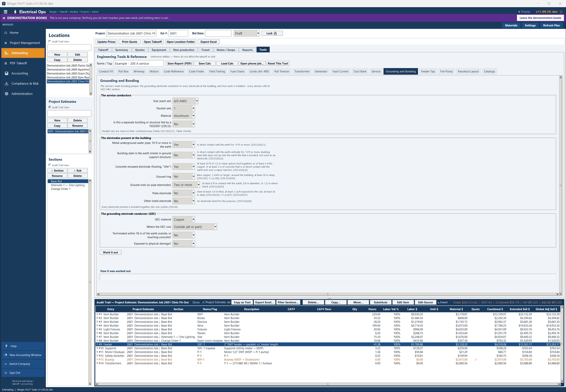The width and height of the screenshot is (566, 392).
Task: Toggle Audit Trail View under Project Estimates
Action: click(x=50, y=107)
